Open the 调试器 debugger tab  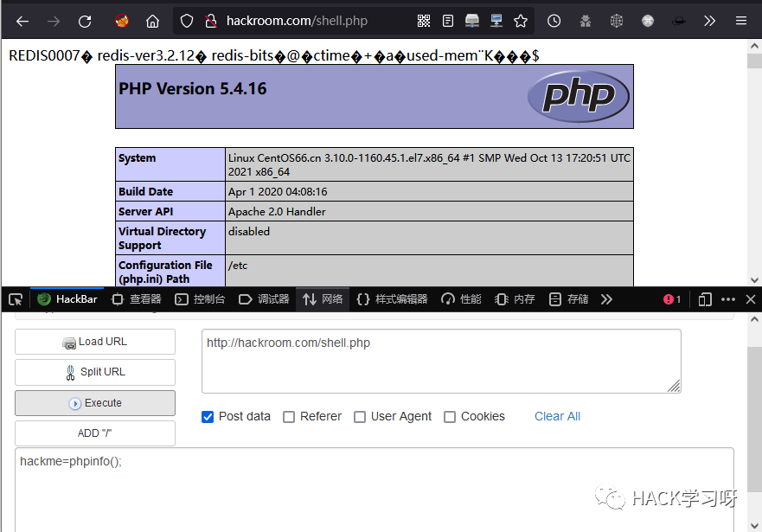(264, 299)
